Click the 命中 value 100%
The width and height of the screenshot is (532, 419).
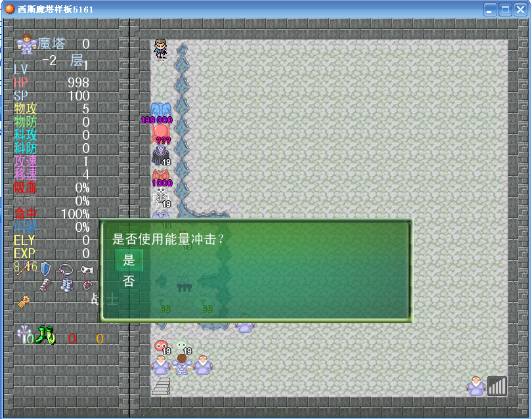(76, 214)
